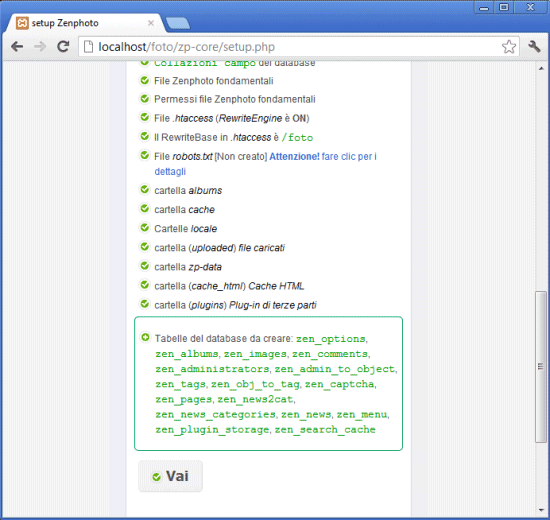
Task: Click the browser back arrow
Action: click(x=17, y=46)
